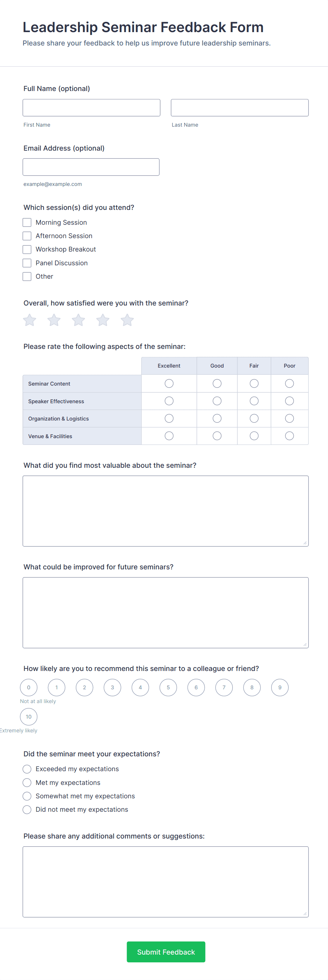Select the first satisfaction star
The width and height of the screenshot is (328, 980).
coord(30,320)
